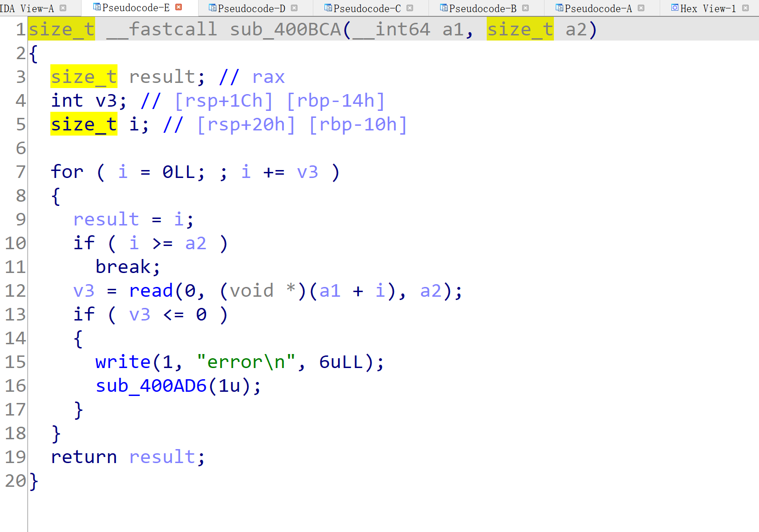This screenshot has height=532, width=759.
Task: Click variable result in line 3 declaration
Action: 162,76
